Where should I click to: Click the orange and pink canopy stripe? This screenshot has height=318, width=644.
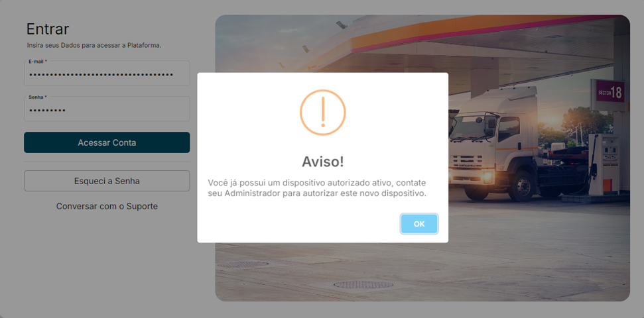click(x=485, y=32)
